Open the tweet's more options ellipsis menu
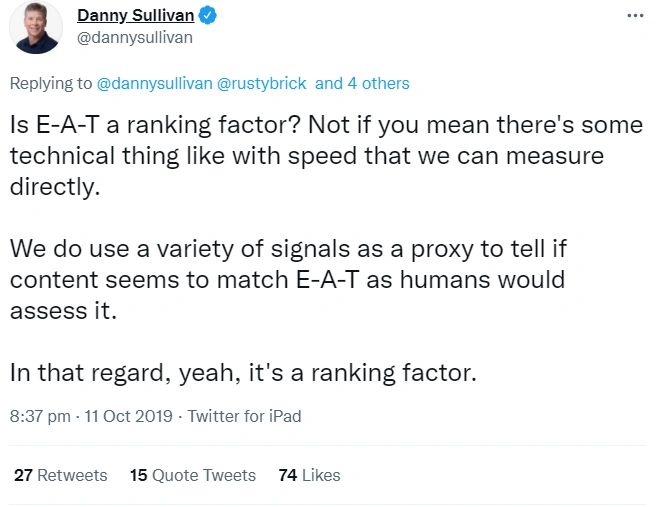662x507 pixels. tap(635, 16)
